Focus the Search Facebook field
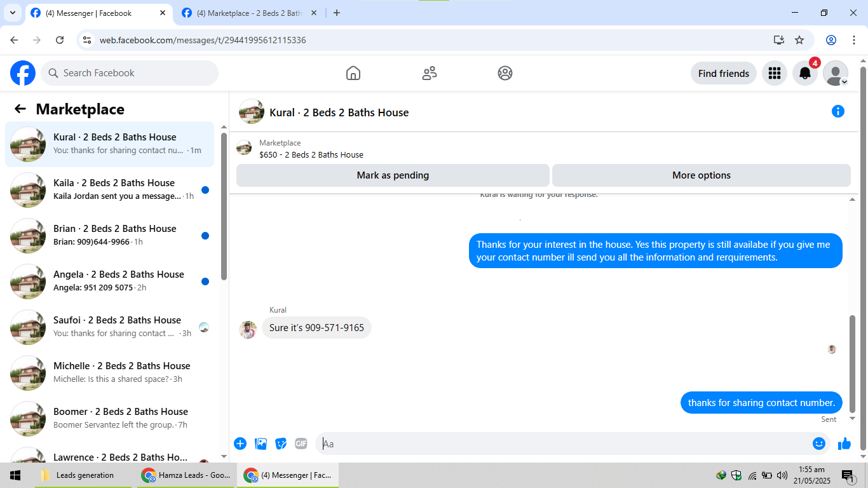This screenshot has height=488, width=868. click(x=130, y=73)
